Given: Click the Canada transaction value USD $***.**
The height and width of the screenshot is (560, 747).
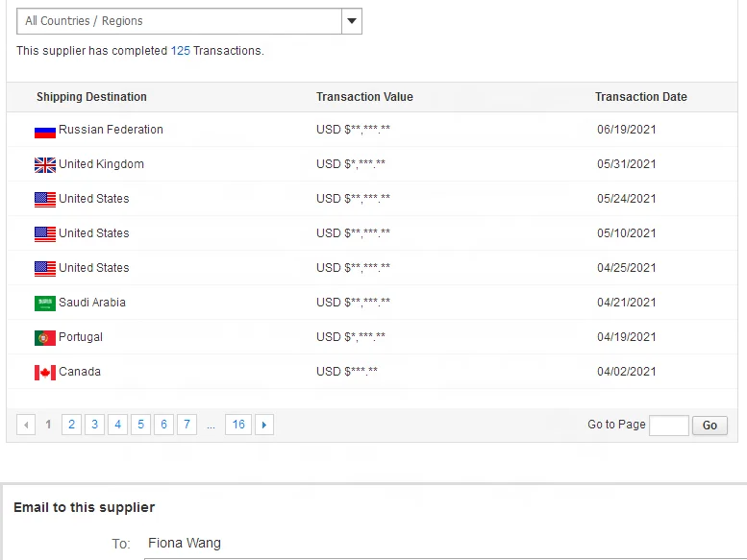Looking at the screenshot, I should pos(347,372).
